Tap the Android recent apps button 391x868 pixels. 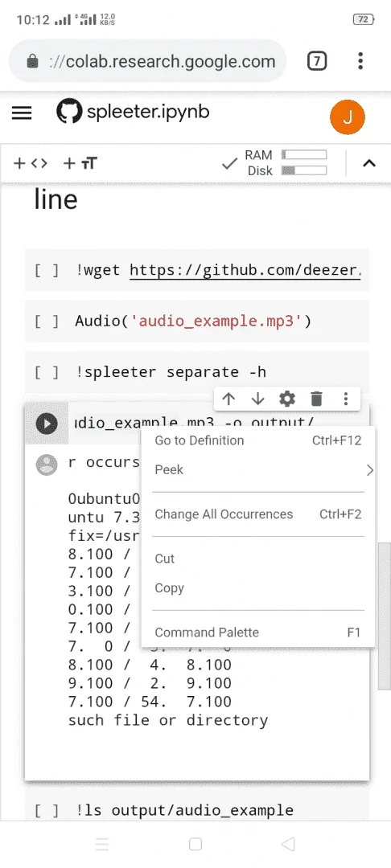coord(102,844)
